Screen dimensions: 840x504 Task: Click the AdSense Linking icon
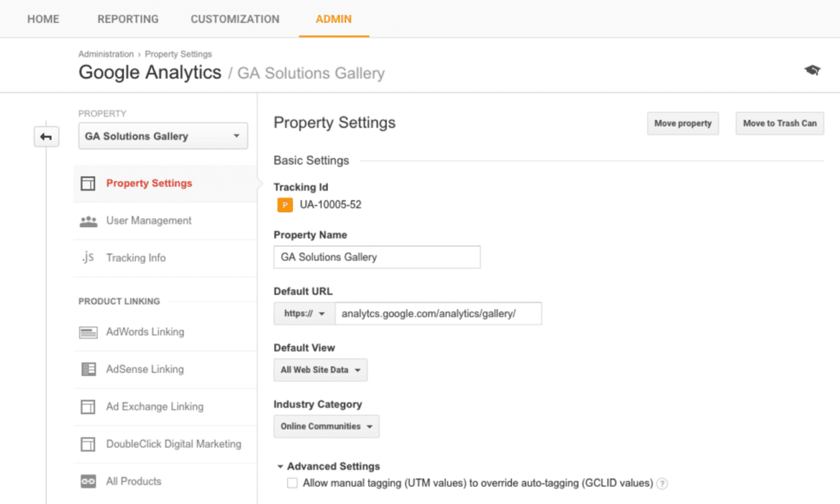tap(89, 369)
